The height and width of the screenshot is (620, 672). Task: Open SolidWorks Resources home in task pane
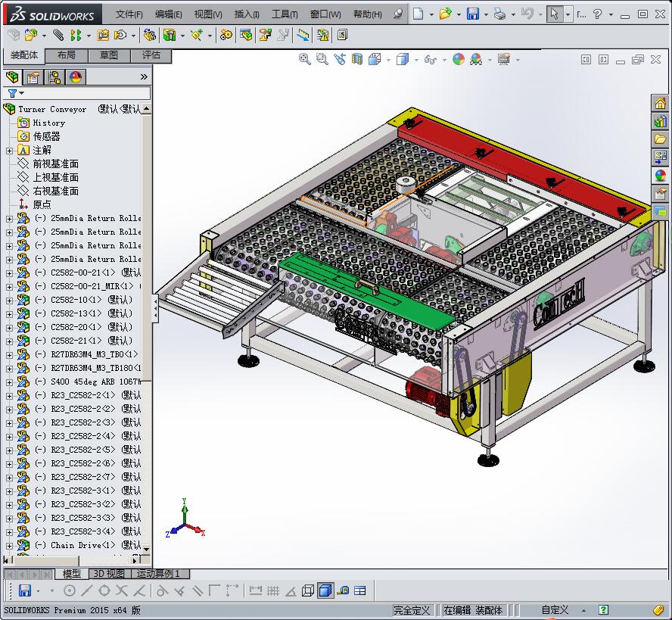tap(660, 104)
